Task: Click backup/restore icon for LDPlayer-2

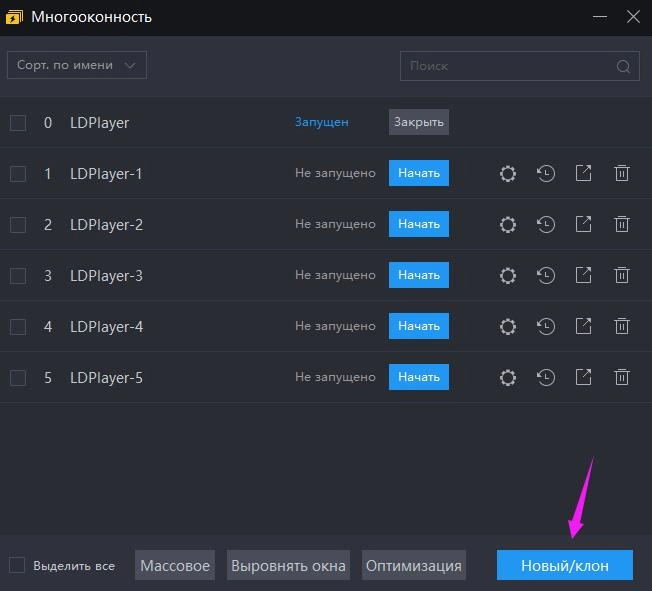Action: pyautogui.click(x=546, y=224)
